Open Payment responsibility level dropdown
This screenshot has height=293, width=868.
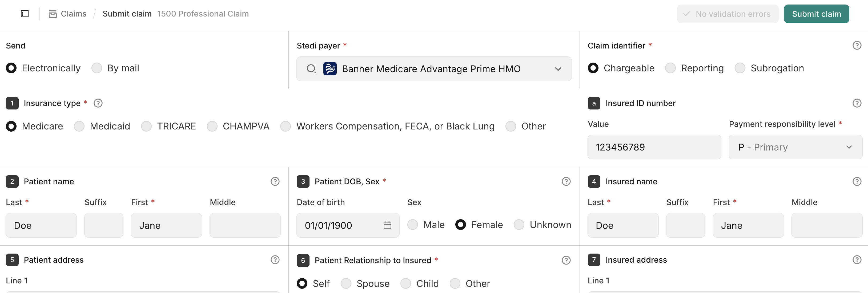[x=795, y=147]
